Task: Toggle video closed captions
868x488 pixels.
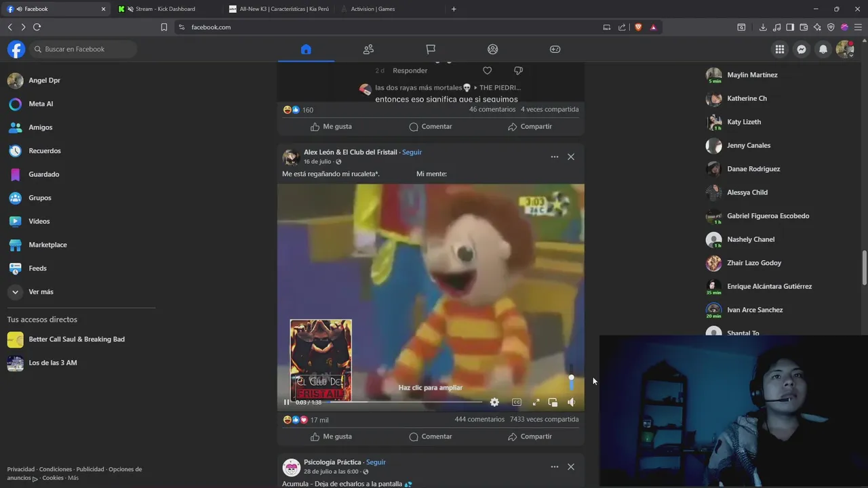Action: click(517, 403)
